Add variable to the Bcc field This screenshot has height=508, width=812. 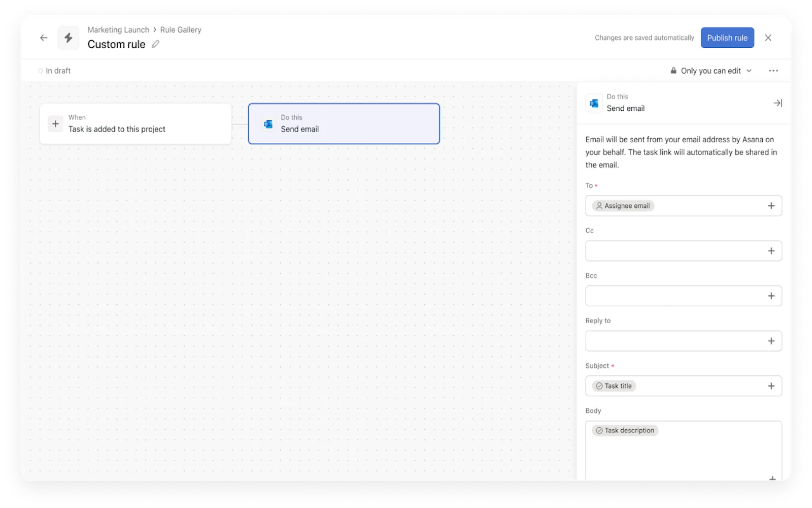point(771,296)
